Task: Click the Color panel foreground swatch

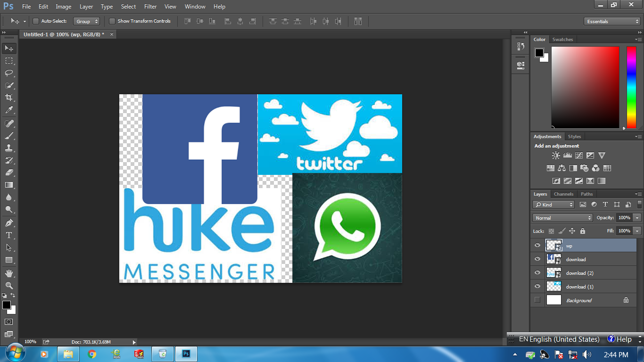Action: pyautogui.click(x=539, y=53)
